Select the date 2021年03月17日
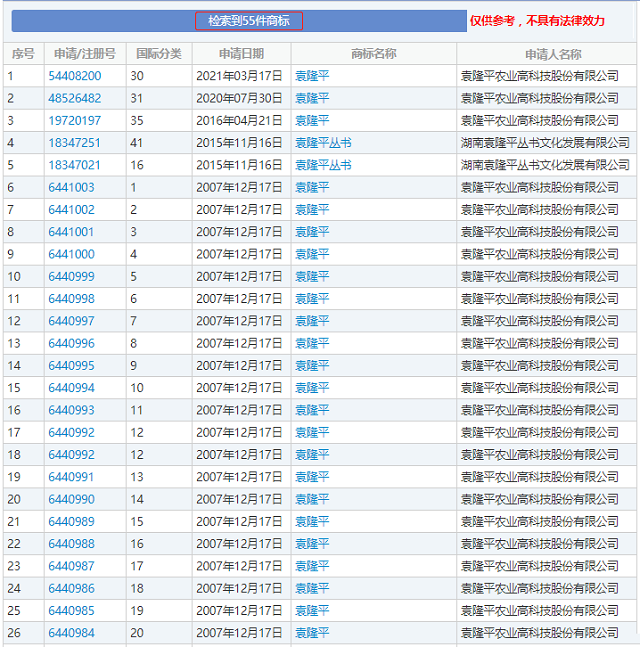Viewport: 640px width, 647px height. point(239,76)
